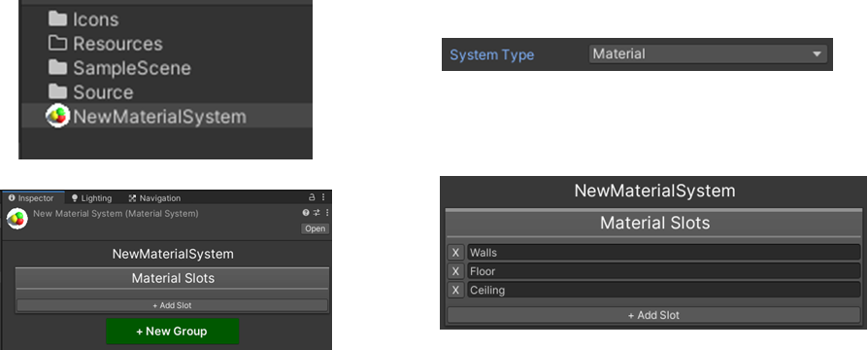
Task: Switch to the Lighting tab
Action: click(92, 198)
